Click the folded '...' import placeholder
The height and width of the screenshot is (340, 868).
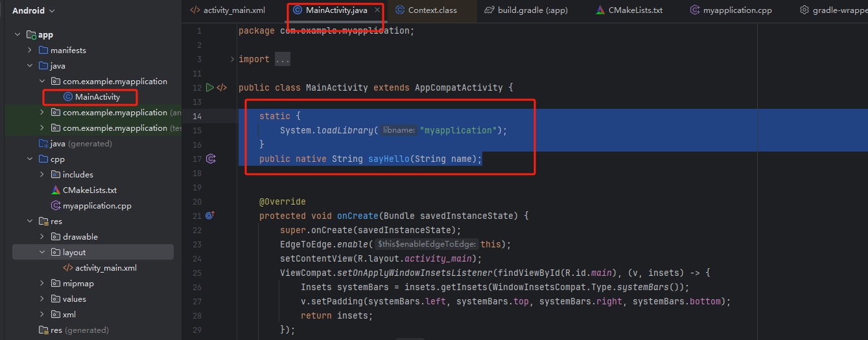point(283,59)
